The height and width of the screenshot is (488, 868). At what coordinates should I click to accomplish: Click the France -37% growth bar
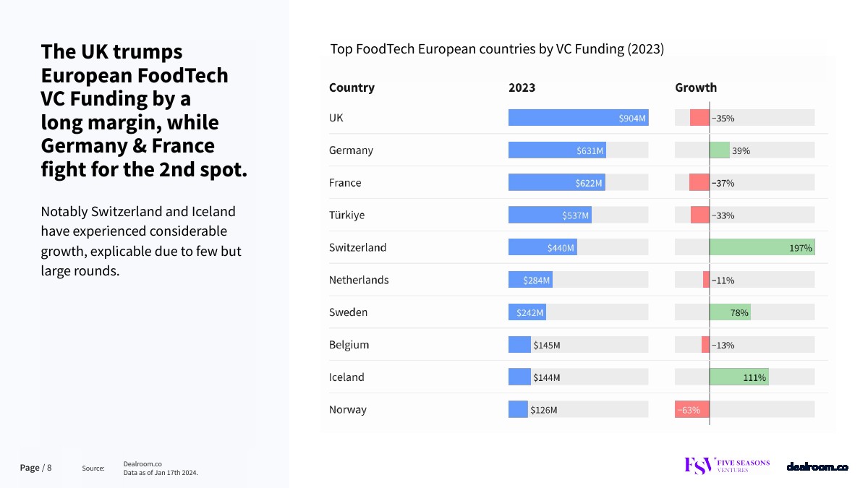tap(699, 183)
